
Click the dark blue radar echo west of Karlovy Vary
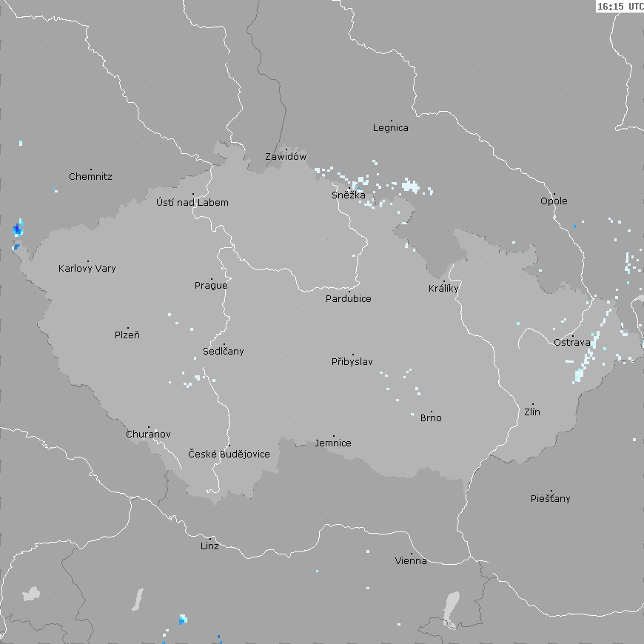(17, 228)
